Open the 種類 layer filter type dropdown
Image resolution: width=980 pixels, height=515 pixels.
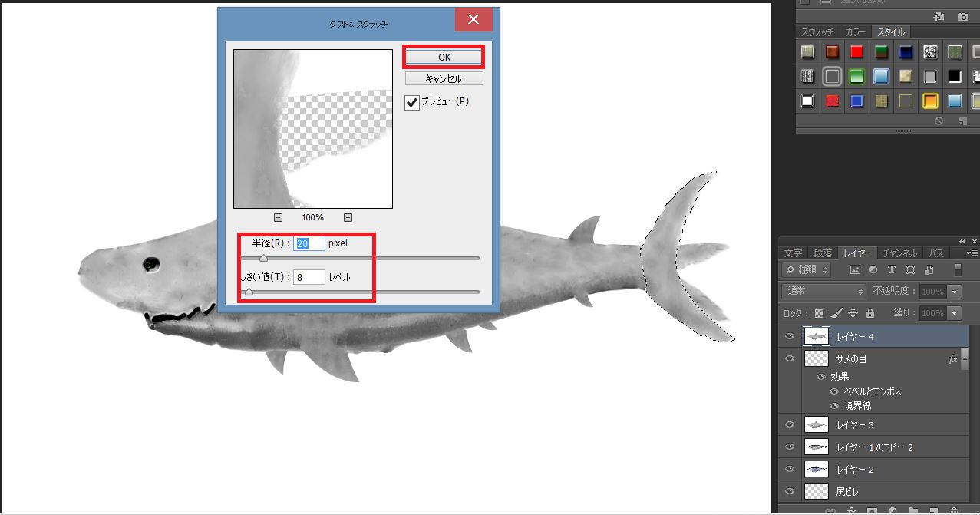pos(807,270)
